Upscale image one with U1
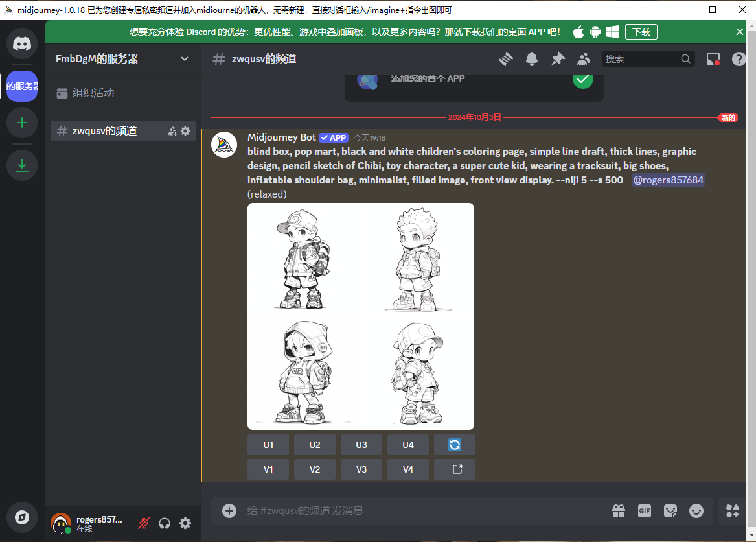 pyautogui.click(x=268, y=445)
